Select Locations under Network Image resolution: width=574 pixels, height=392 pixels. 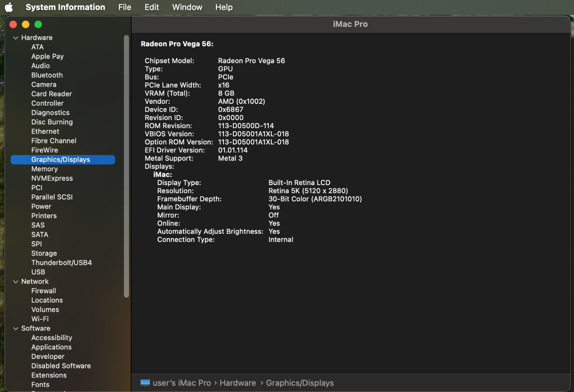[47, 301]
